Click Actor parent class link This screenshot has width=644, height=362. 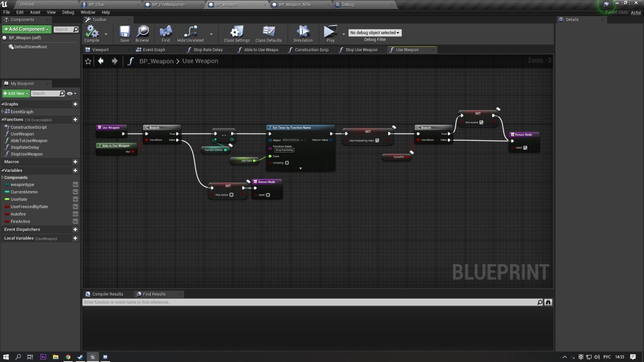(636, 13)
